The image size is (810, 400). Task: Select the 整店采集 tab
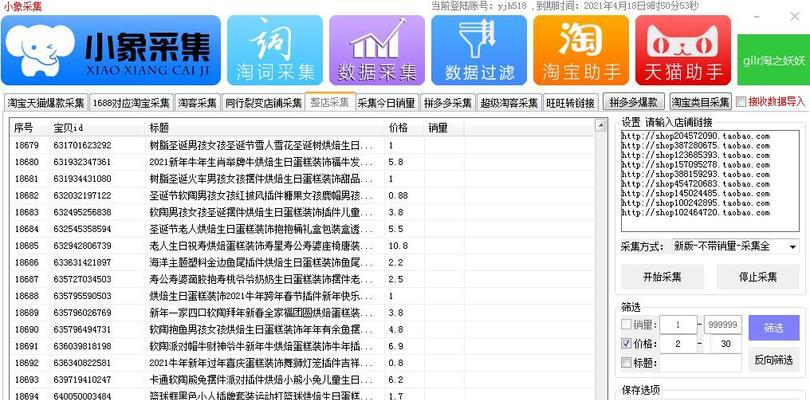tap(330, 101)
